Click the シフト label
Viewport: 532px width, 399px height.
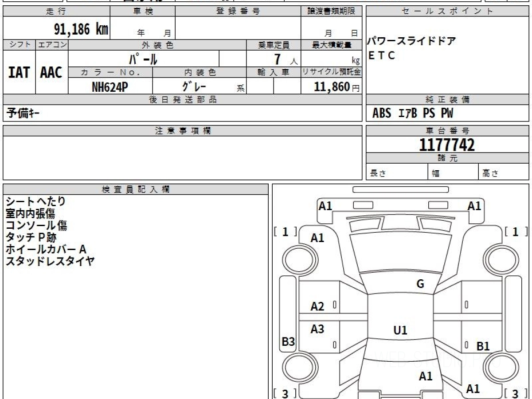pyautogui.click(x=19, y=45)
